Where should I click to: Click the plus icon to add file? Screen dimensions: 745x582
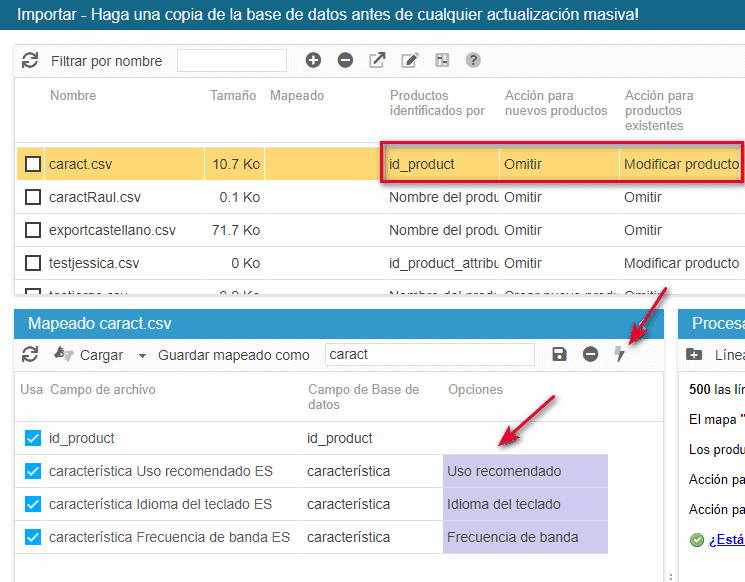click(313, 61)
